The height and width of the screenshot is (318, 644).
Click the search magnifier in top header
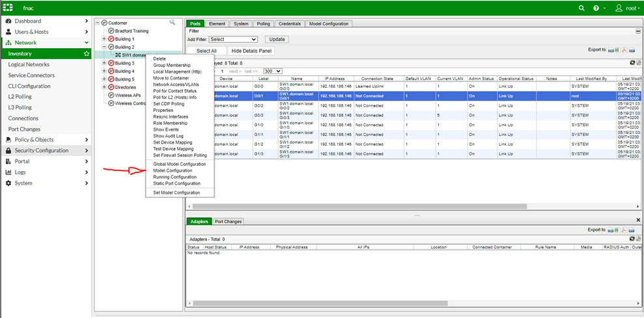pos(582,8)
